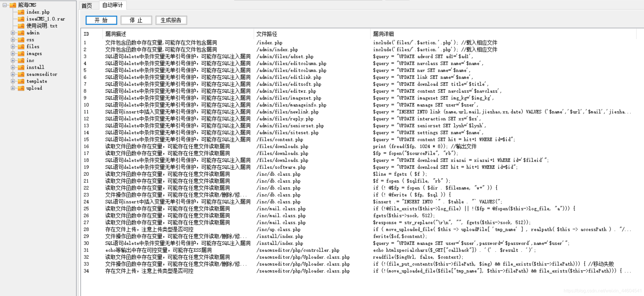Click the images folder icon
The image size is (644, 296).
tap(21, 53)
